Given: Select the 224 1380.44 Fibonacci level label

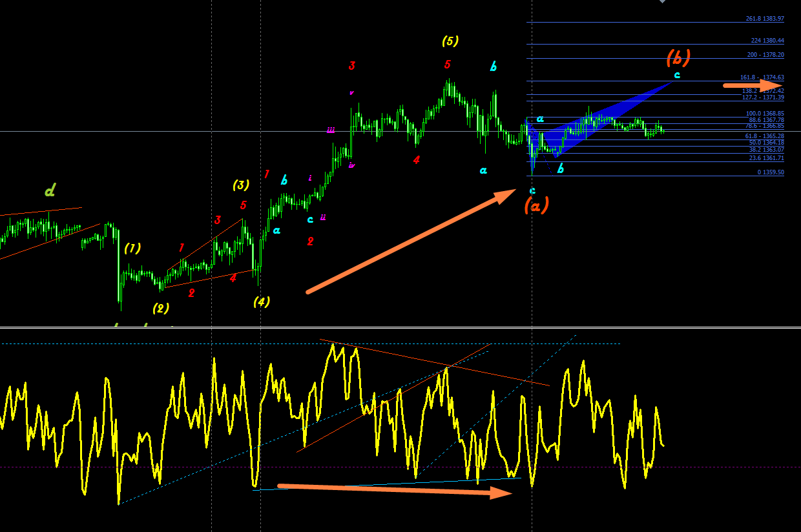Looking at the screenshot, I should [x=767, y=41].
